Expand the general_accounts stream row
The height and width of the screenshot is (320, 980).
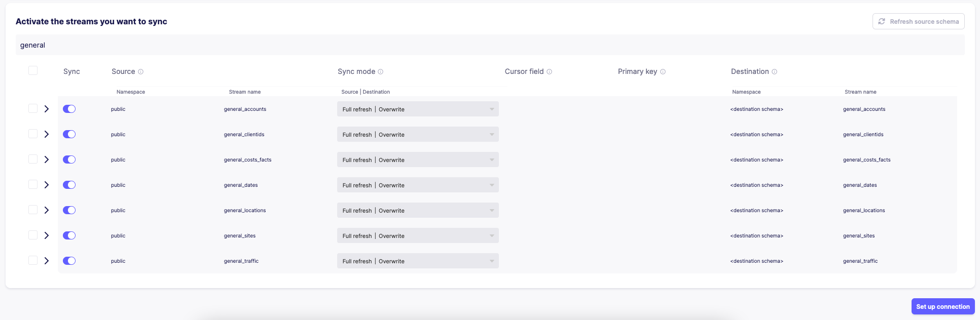(x=47, y=109)
